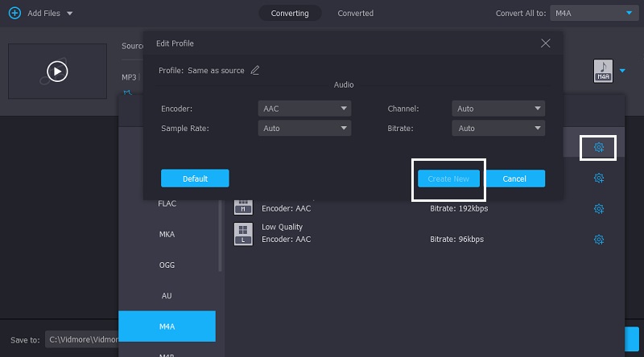Click the pencil icon to rename profile
644x357 pixels.
[255, 70]
